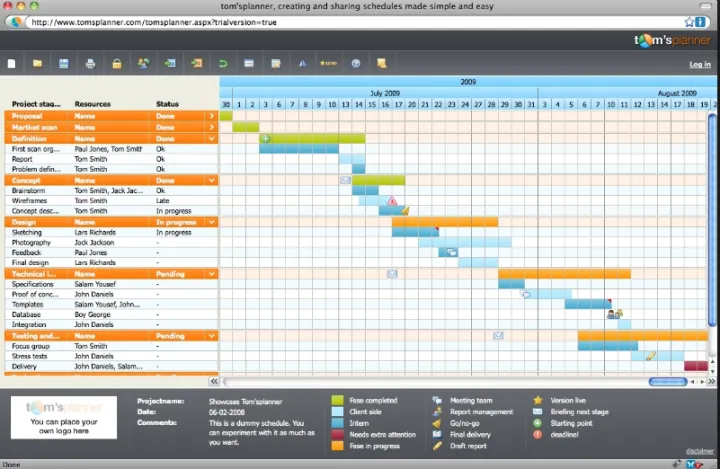The image size is (720, 469).
Task: Save the schedule using the floppy disk icon
Action: pos(64,63)
